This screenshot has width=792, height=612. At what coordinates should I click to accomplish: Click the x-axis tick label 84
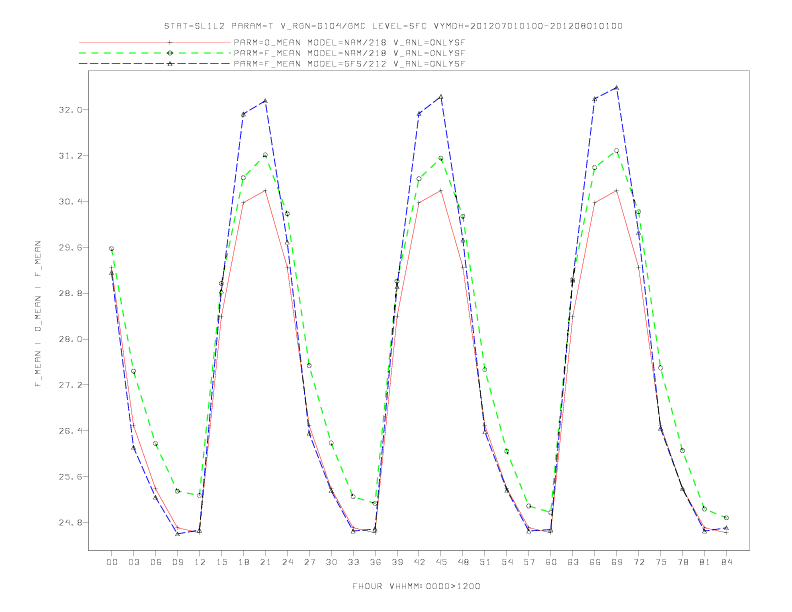click(x=726, y=562)
